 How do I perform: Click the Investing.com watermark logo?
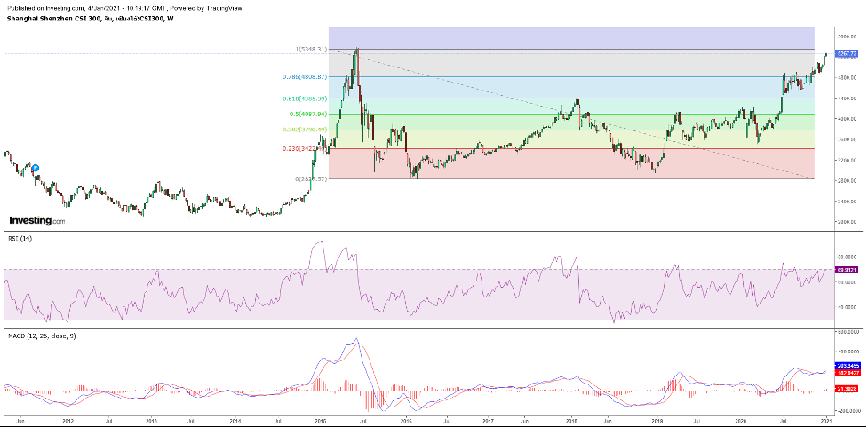click(36, 220)
